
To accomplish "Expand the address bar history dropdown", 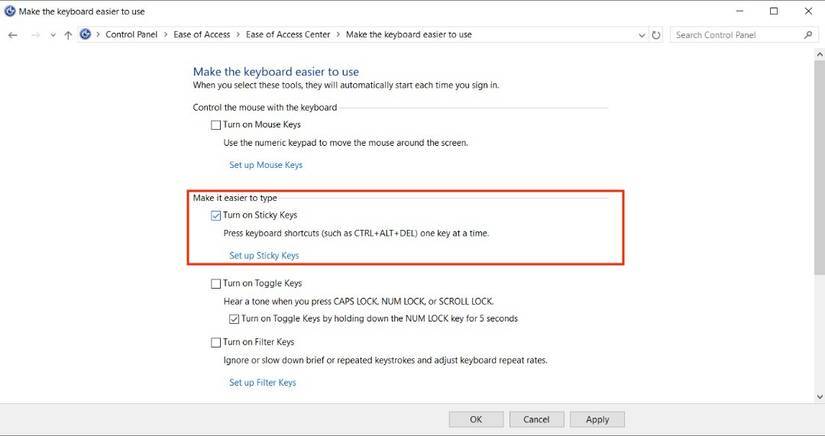I will [x=642, y=35].
